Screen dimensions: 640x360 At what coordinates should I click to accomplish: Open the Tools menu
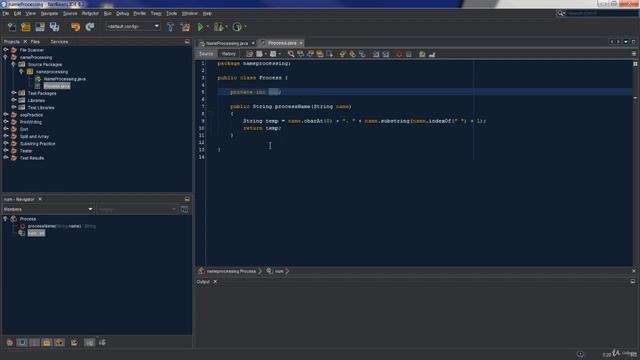point(171,13)
